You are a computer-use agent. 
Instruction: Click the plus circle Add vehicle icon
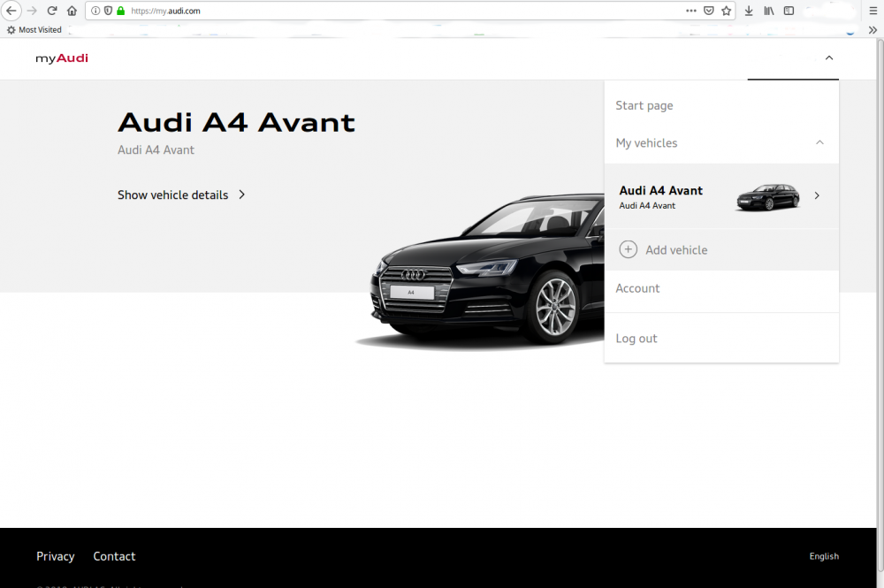point(628,249)
